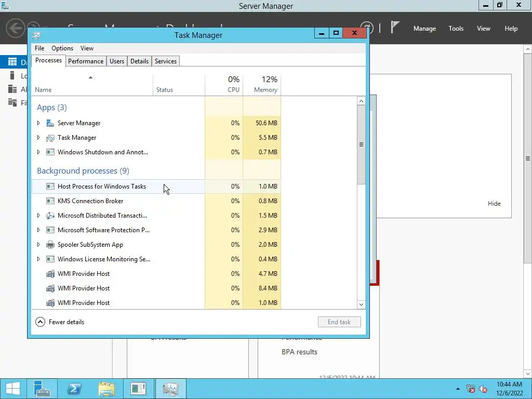Screen dimensions: 532x399
Task: Open File Explorer from the taskbar
Action: (107, 389)
